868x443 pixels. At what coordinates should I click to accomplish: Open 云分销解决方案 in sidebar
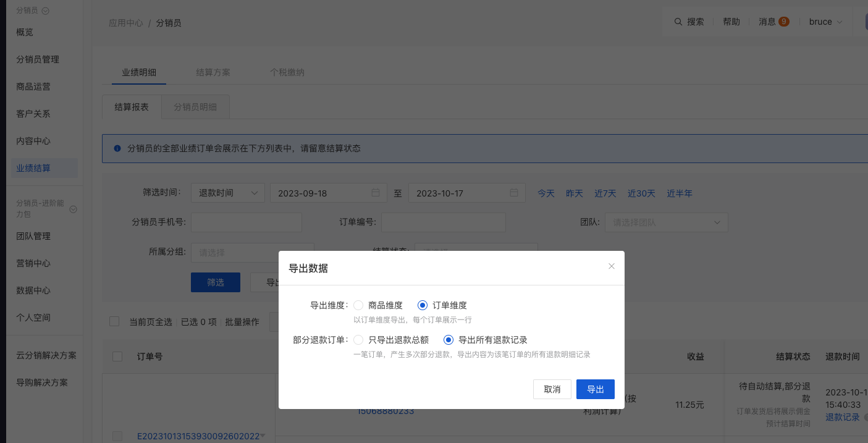coord(46,355)
